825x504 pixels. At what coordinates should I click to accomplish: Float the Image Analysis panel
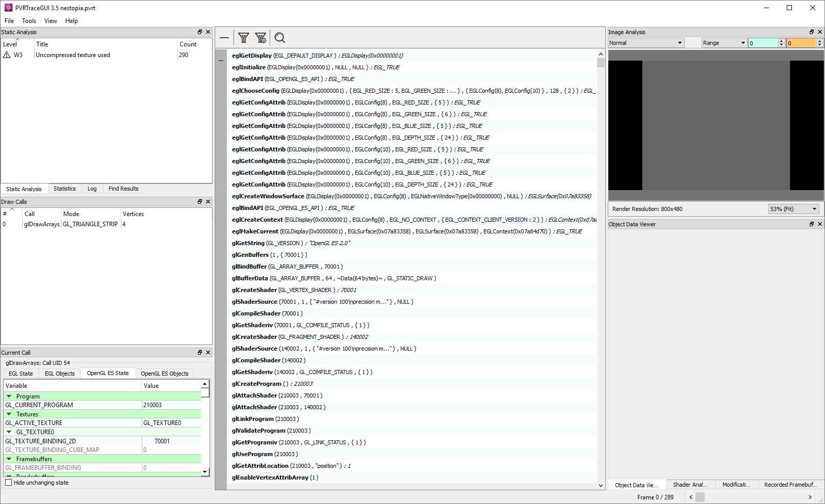[812, 32]
